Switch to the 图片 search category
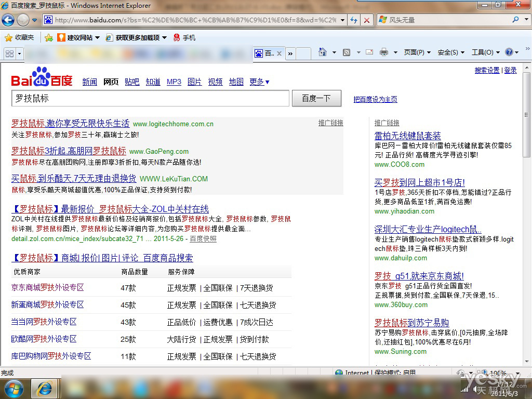 pos(194,82)
